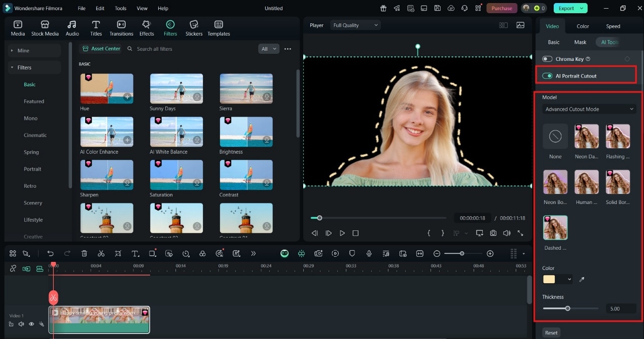The width and height of the screenshot is (644, 339).
Task: Toggle the green snapping icon in timeline toolbar
Action: tap(301, 253)
